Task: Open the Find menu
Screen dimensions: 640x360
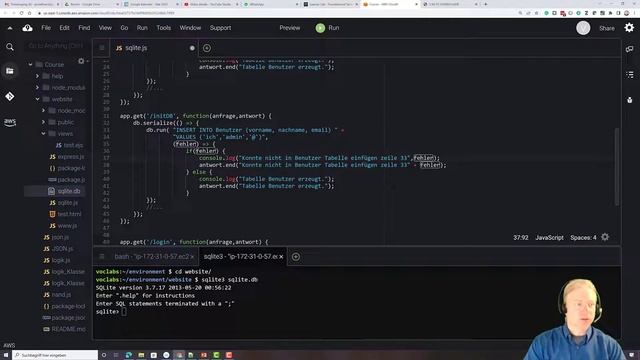Action: pos(84,28)
